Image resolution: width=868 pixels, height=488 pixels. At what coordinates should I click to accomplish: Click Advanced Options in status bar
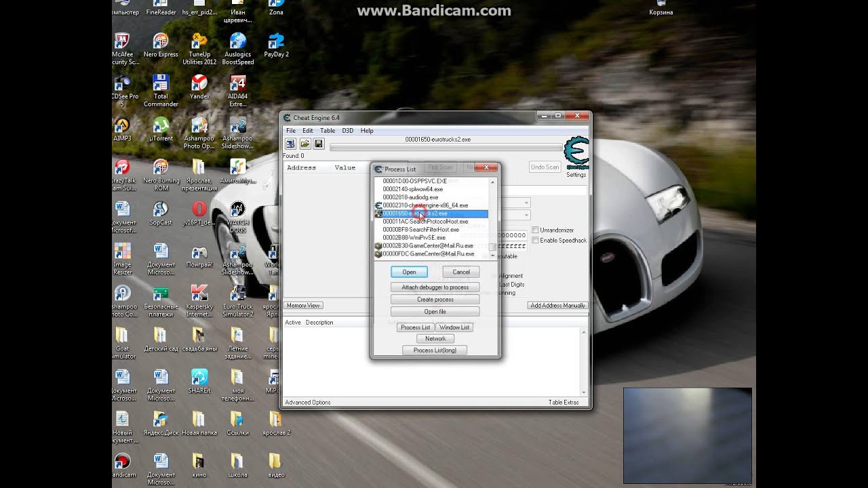(x=308, y=403)
